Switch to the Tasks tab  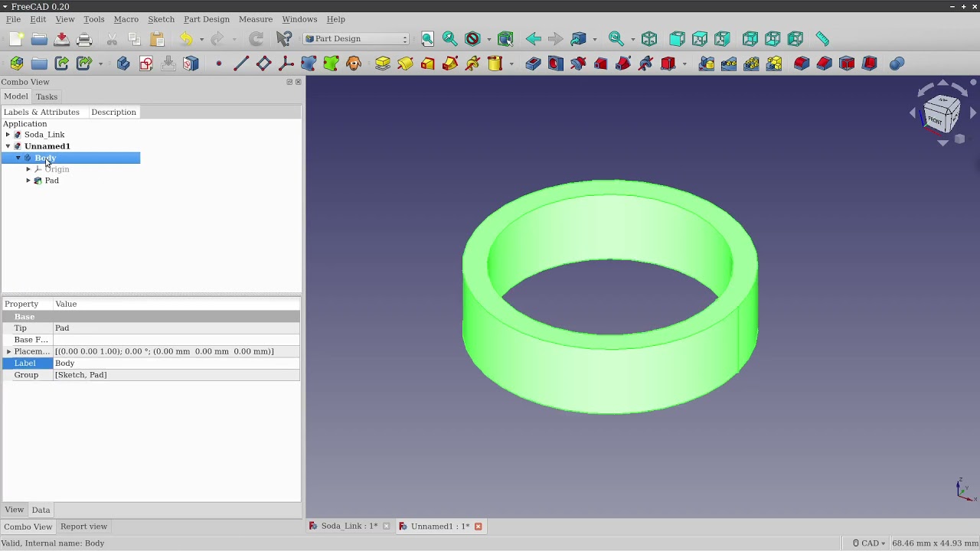pos(46,96)
